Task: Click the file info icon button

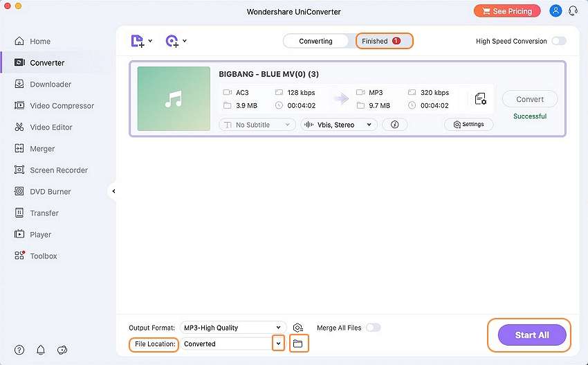Action: pos(394,125)
